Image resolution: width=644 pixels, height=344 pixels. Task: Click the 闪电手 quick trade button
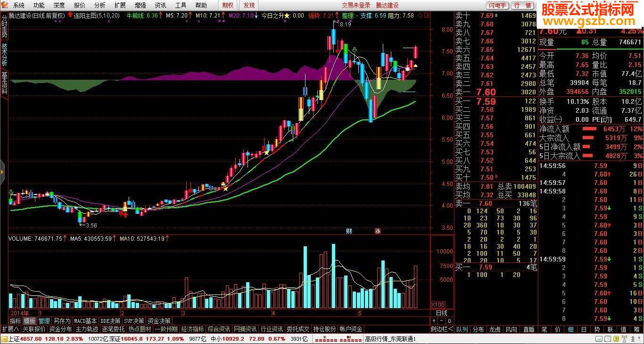497,5
